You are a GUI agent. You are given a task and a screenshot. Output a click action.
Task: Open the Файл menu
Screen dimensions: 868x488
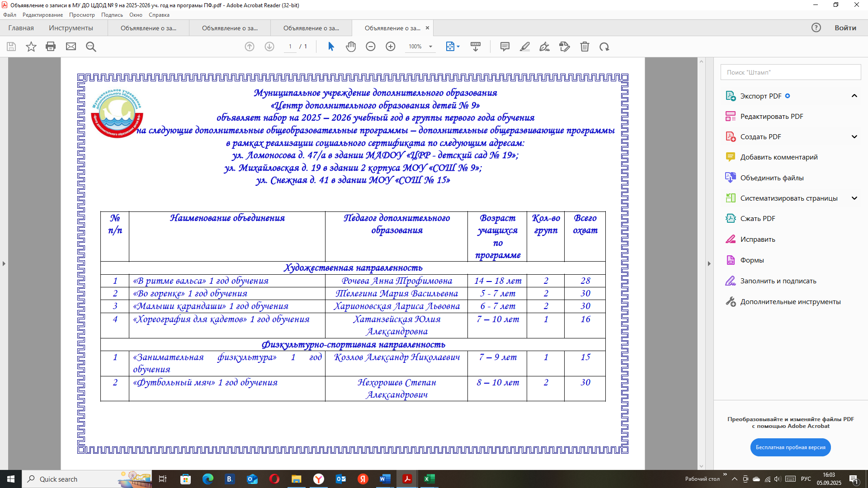point(9,15)
